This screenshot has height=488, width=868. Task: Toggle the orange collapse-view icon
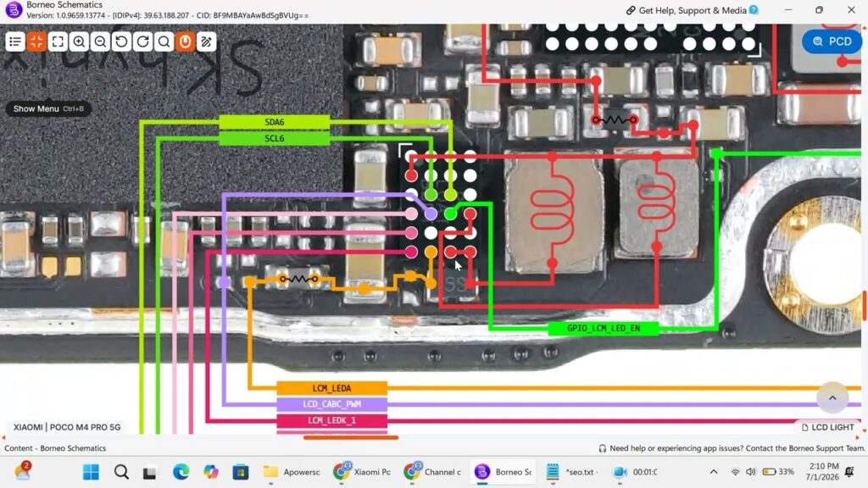pyautogui.click(x=36, y=42)
